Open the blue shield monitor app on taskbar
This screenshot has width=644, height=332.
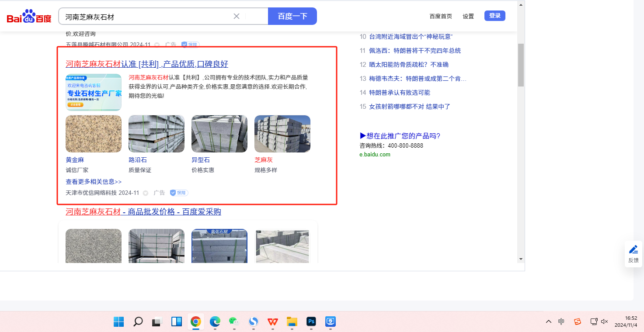[x=330, y=322]
